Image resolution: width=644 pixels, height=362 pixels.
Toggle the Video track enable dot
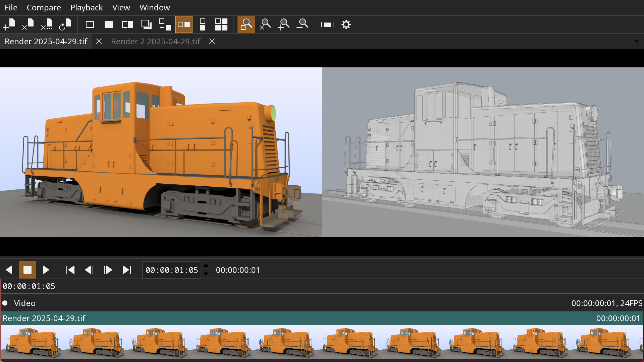click(5, 303)
